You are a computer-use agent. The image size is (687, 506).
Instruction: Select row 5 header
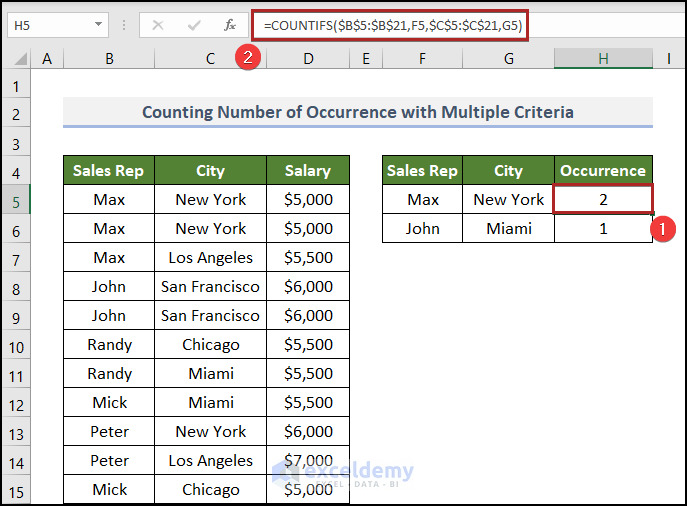tap(16, 200)
